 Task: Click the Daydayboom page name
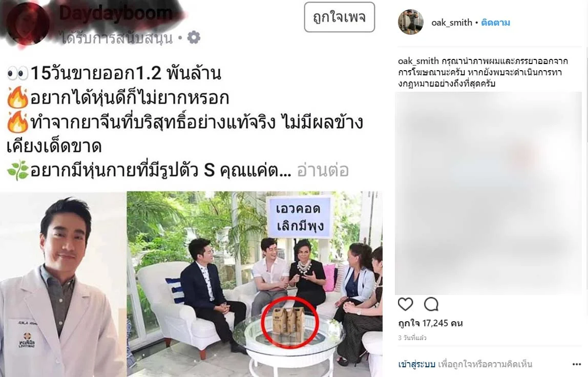(116, 14)
